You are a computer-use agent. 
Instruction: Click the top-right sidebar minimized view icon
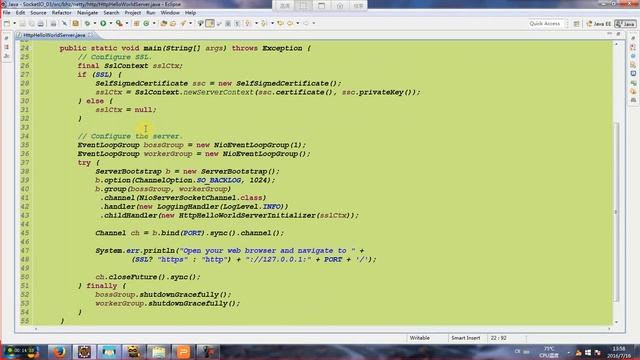point(633,38)
